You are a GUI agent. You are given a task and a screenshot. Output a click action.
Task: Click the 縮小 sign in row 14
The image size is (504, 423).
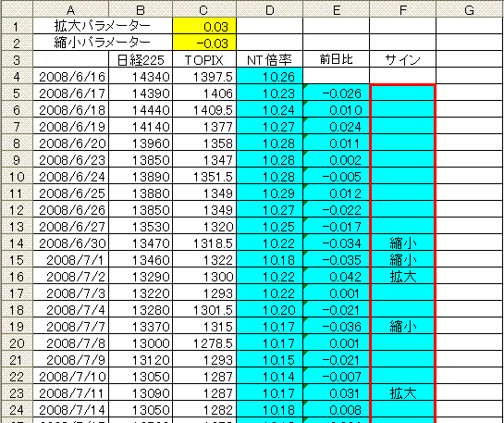point(403,243)
